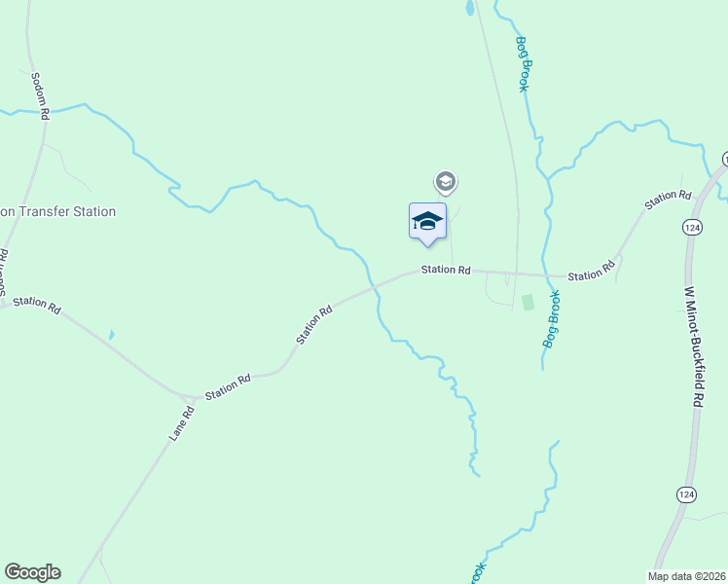Click the small gray school pin icon
728x584 pixels.
click(x=445, y=182)
